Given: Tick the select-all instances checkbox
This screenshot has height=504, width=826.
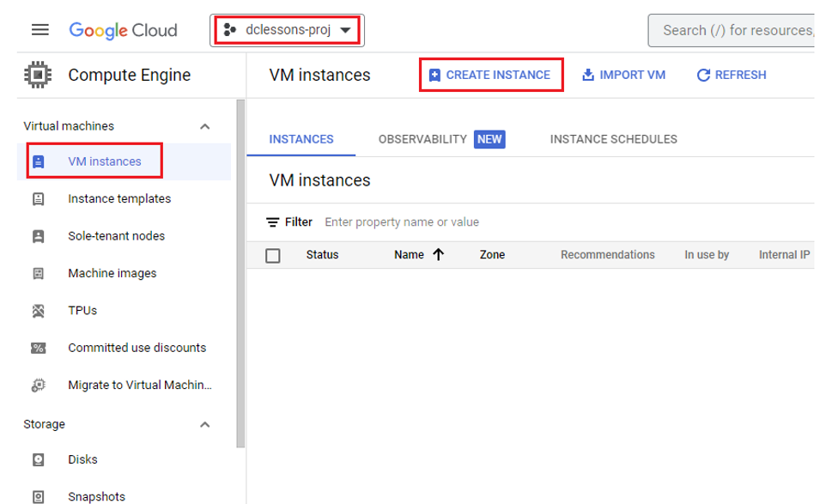Looking at the screenshot, I should [x=273, y=256].
